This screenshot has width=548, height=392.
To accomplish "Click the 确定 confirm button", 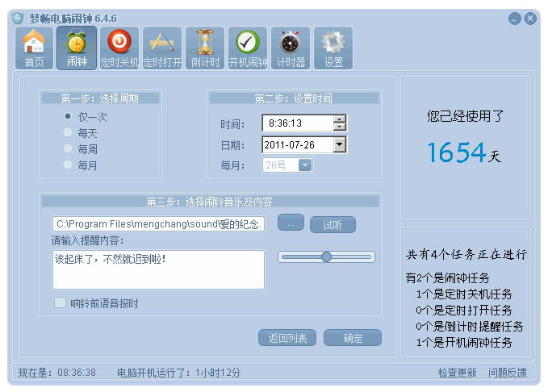I will 353,338.
